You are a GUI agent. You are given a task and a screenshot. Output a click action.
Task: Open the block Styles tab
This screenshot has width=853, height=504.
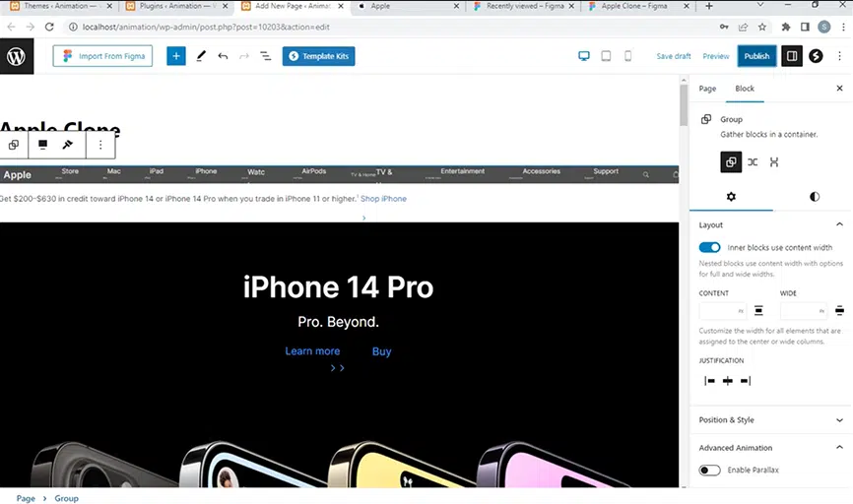814,197
